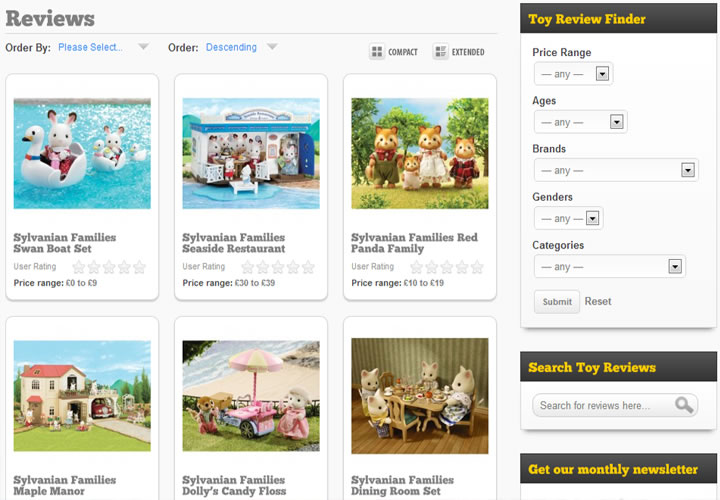
Task: Rate Swan Boat Set two stars
Action: (x=94, y=267)
